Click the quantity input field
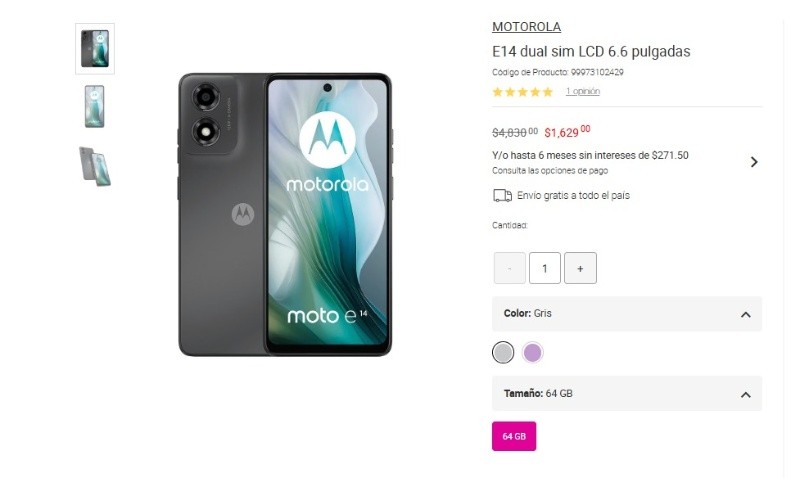This screenshot has height=478, width=800. click(545, 268)
